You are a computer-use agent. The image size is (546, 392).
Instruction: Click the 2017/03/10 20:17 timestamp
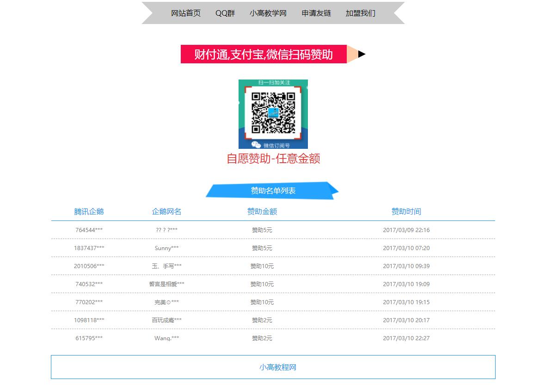(406, 320)
